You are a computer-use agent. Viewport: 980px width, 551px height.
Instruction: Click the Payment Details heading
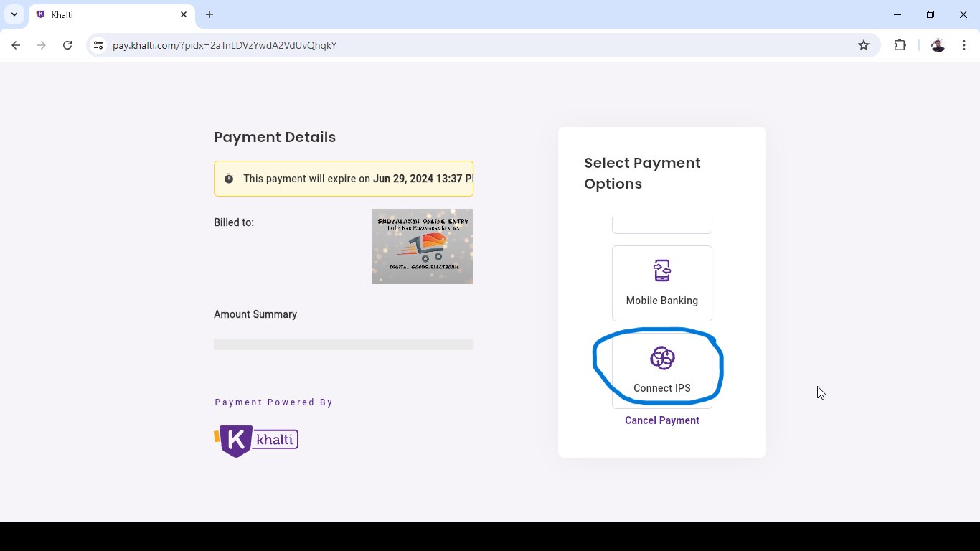275,137
